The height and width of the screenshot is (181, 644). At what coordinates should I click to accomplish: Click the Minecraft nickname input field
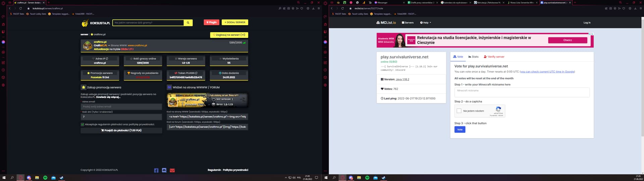(x=522, y=92)
